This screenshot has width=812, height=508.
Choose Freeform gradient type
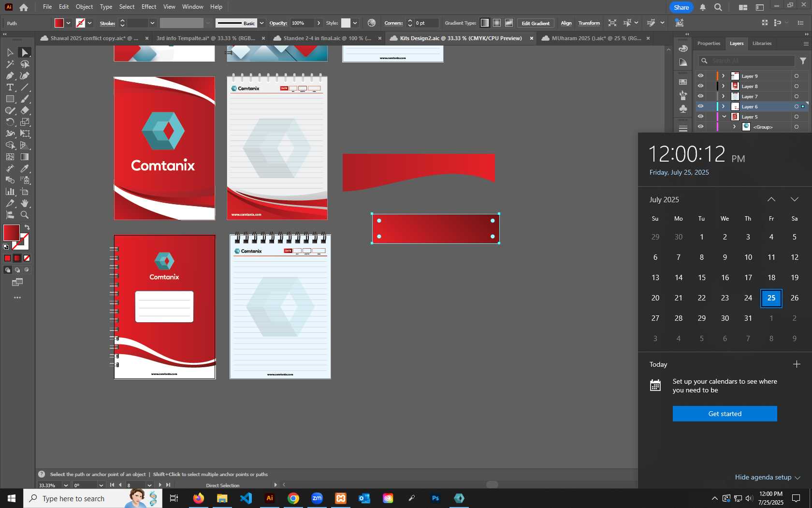pyautogui.click(x=509, y=23)
